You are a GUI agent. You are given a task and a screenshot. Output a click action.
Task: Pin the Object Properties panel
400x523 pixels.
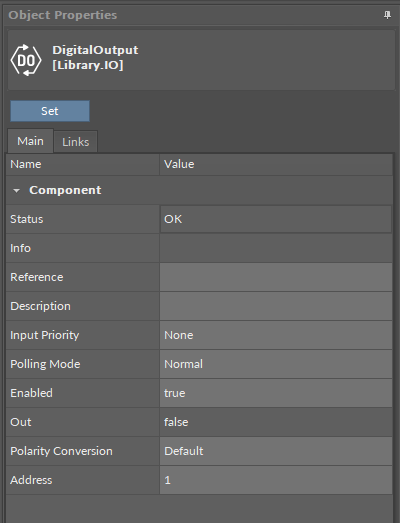pyautogui.click(x=387, y=15)
